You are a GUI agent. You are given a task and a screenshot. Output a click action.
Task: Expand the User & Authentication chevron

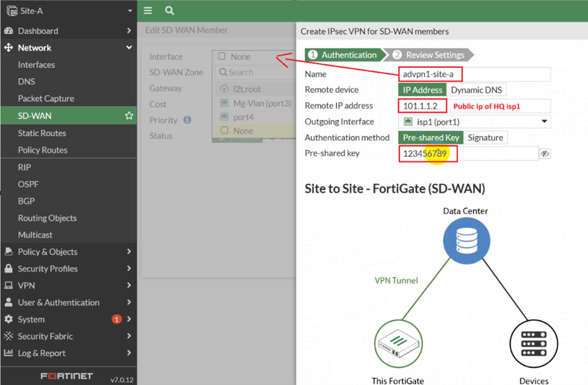coord(129,303)
